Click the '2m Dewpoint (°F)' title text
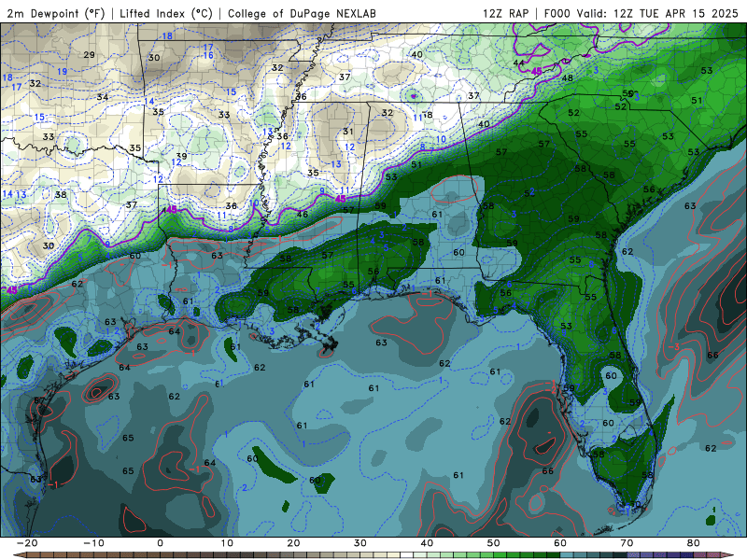This screenshot has height=560, width=747. pyautogui.click(x=56, y=13)
